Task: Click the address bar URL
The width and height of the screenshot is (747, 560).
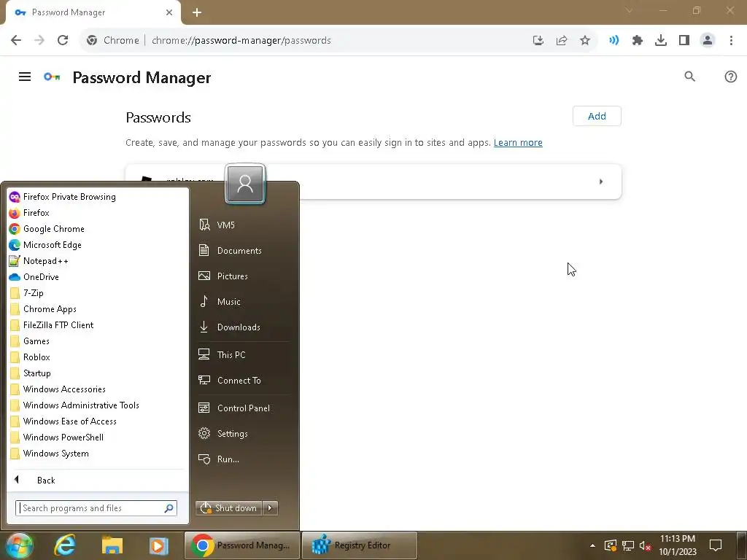Action: [241, 41]
